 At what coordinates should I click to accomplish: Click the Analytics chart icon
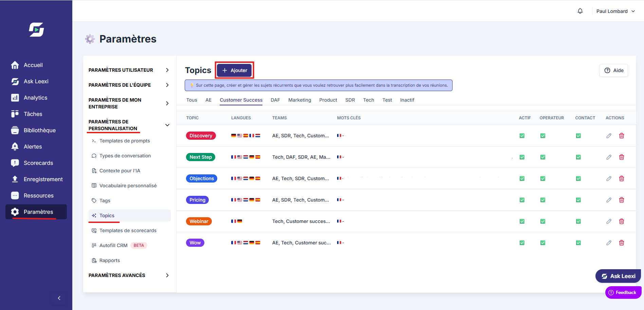click(x=15, y=98)
